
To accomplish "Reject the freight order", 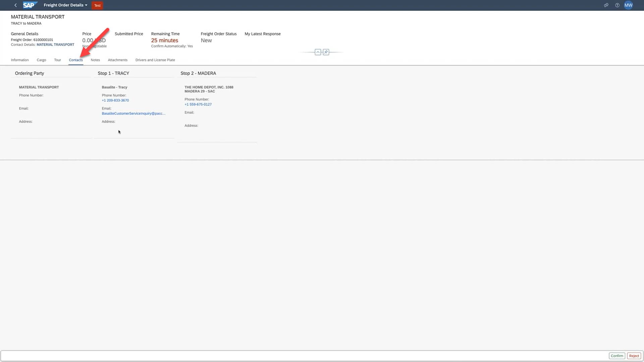I will pos(634,356).
